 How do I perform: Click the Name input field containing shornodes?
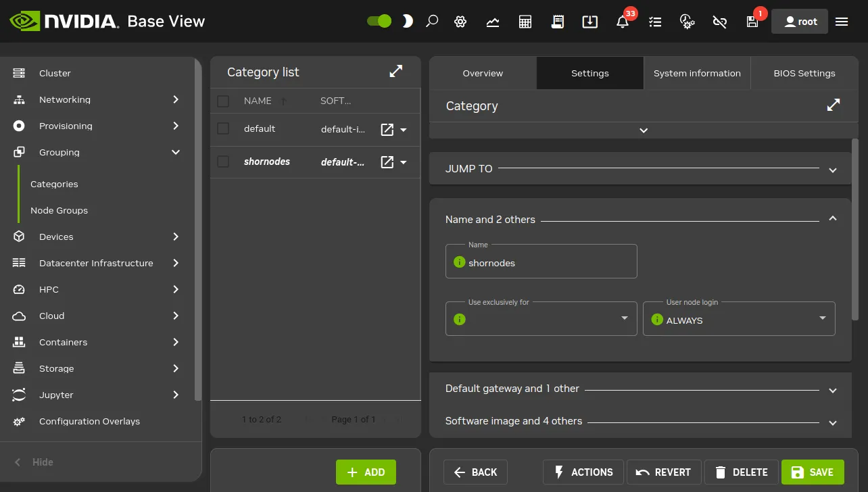(x=541, y=262)
